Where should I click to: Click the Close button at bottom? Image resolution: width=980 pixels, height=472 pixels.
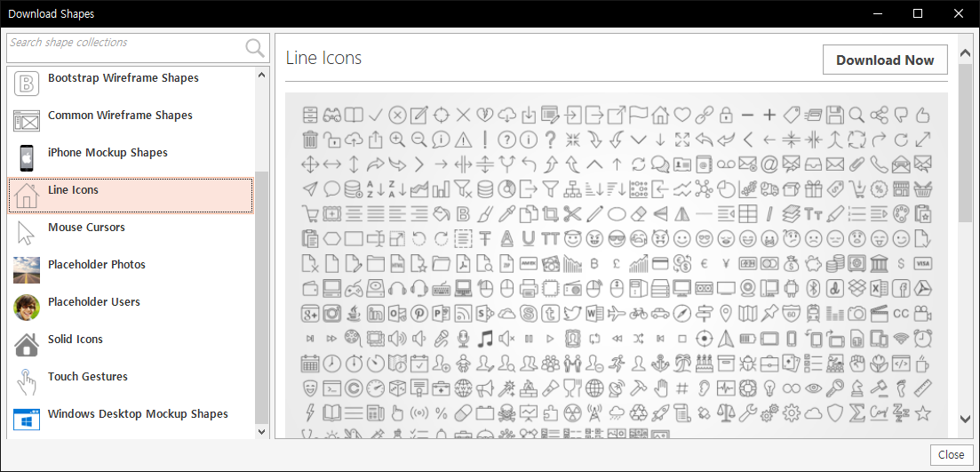tap(951, 454)
